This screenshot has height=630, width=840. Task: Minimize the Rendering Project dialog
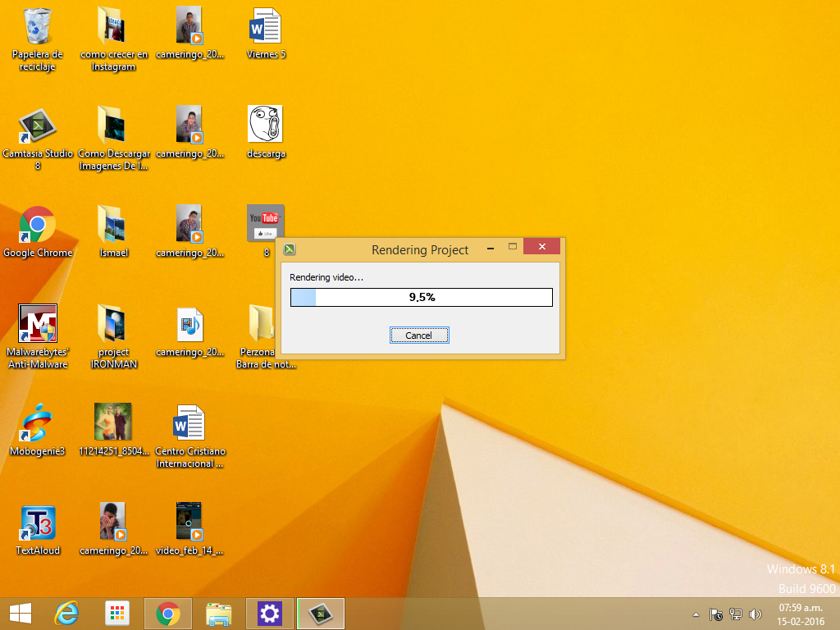tap(491, 248)
